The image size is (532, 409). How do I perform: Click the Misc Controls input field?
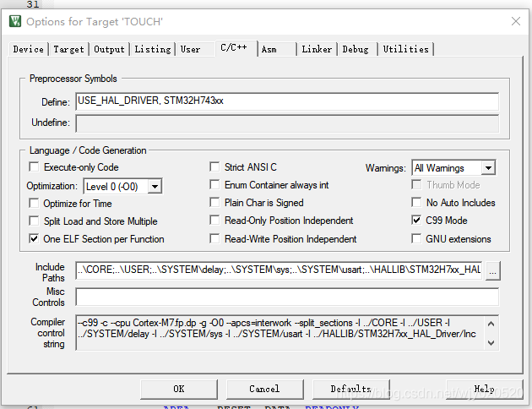[x=287, y=297]
